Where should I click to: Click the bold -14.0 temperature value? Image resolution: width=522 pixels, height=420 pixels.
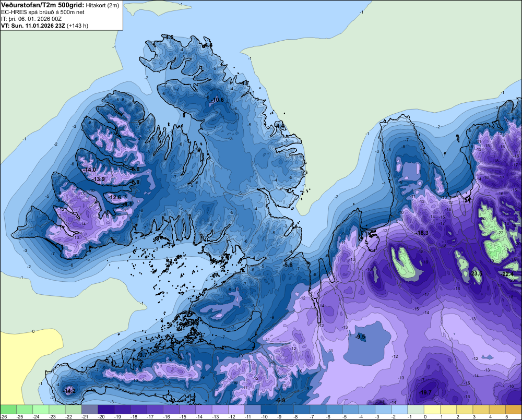click(89, 170)
